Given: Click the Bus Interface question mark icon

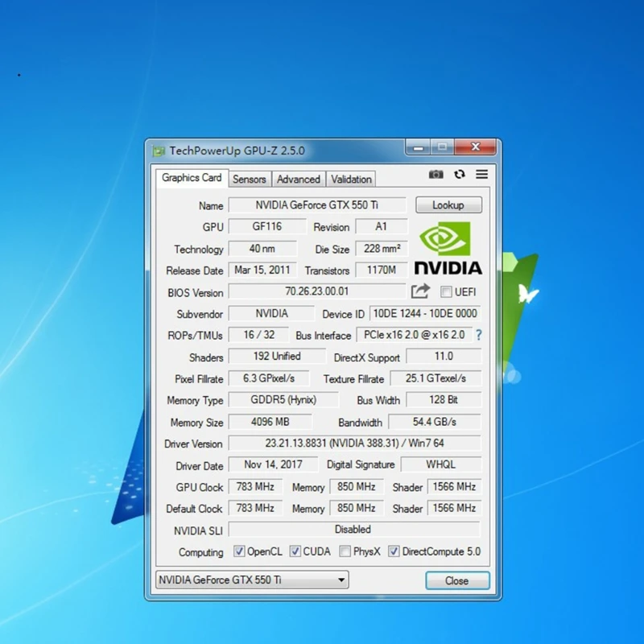Looking at the screenshot, I should (x=478, y=335).
